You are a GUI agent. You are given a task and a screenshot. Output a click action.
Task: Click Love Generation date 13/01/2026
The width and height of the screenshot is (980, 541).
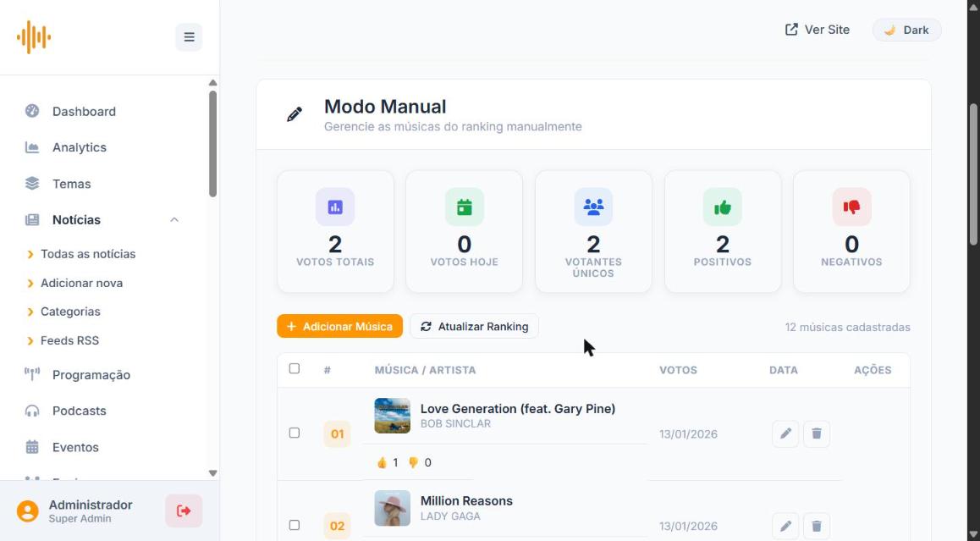tap(688, 434)
